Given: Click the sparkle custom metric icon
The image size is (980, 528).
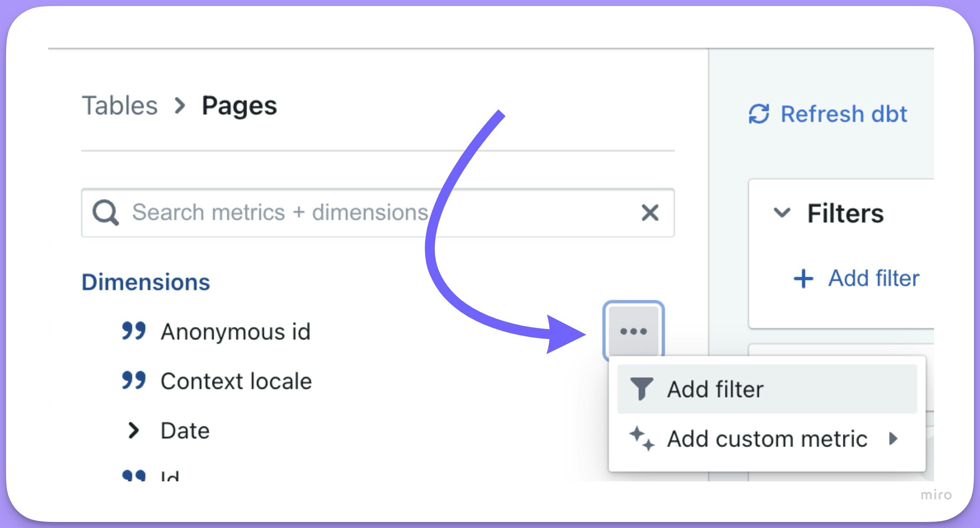Looking at the screenshot, I should point(641,439).
